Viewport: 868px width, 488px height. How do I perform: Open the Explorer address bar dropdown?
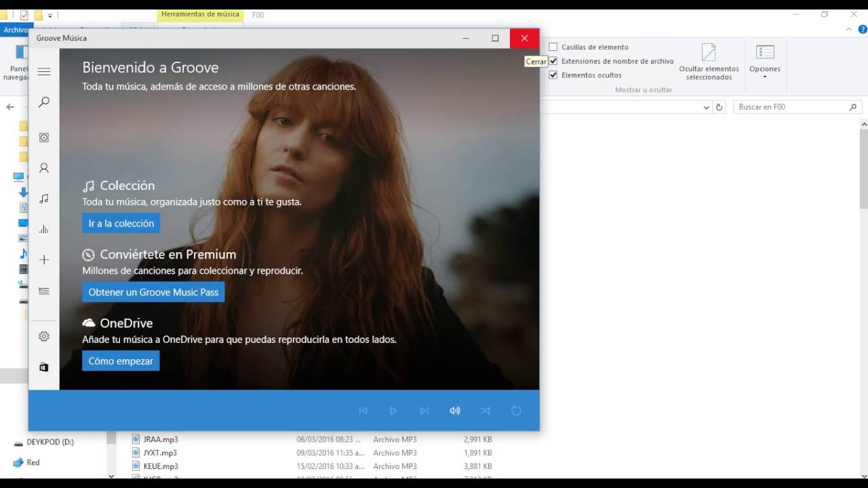pyautogui.click(x=706, y=107)
